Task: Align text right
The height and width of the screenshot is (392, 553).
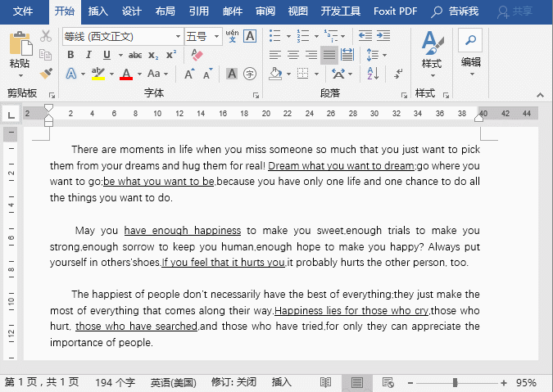Action: click(x=311, y=55)
